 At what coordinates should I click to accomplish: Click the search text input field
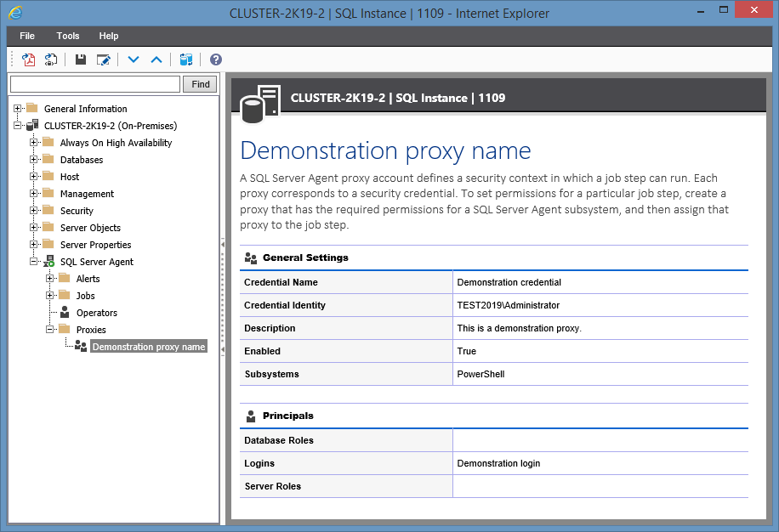tap(95, 84)
